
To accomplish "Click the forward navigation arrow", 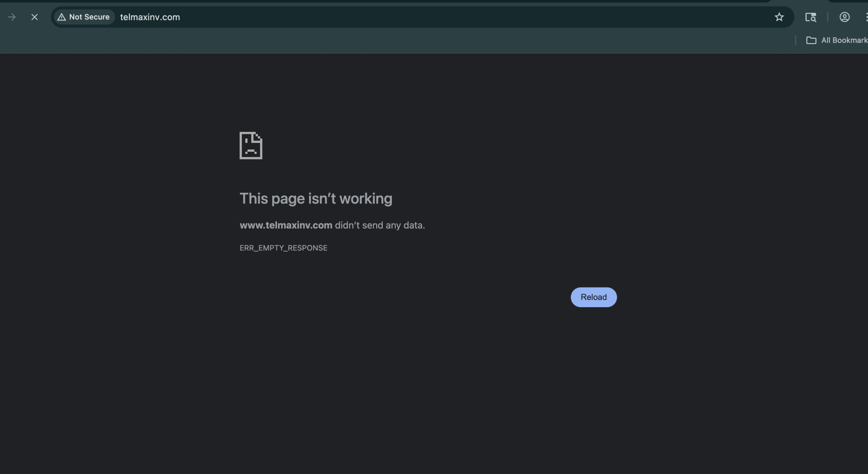I will click(x=12, y=17).
